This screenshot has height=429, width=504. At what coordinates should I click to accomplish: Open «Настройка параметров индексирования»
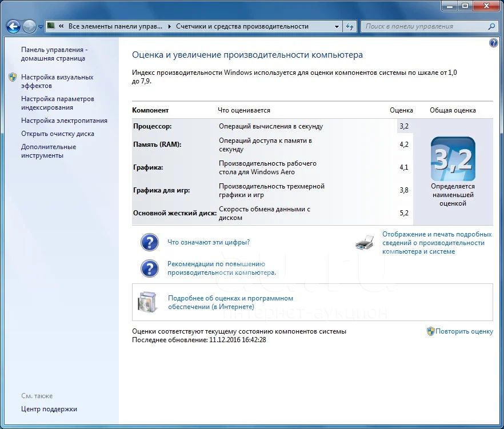[58, 103]
